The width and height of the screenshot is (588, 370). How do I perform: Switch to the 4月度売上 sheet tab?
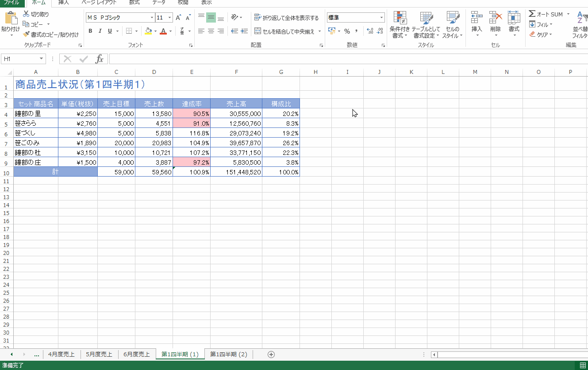pyautogui.click(x=61, y=354)
